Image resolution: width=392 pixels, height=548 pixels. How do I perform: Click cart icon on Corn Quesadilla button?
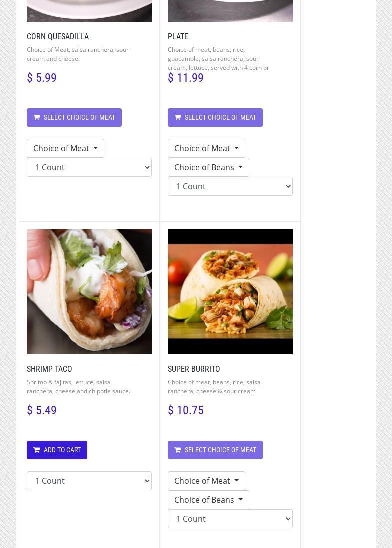point(37,118)
